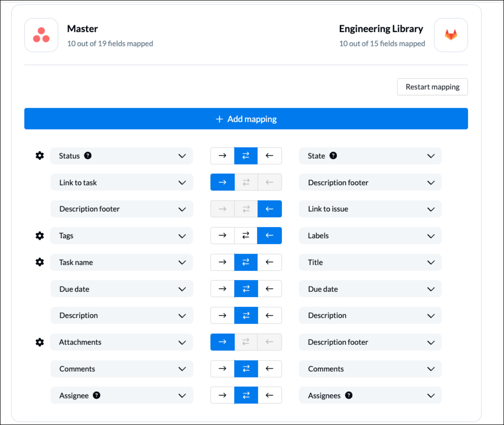Viewport: 504px width, 425px height.
Task: Open the Status field dropdown
Action: tap(182, 156)
